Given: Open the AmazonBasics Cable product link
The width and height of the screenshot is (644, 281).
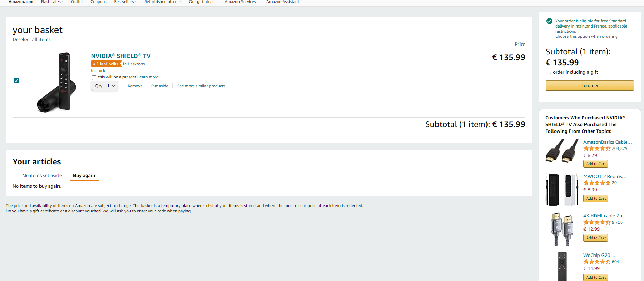Looking at the screenshot, I should [608, 142].
